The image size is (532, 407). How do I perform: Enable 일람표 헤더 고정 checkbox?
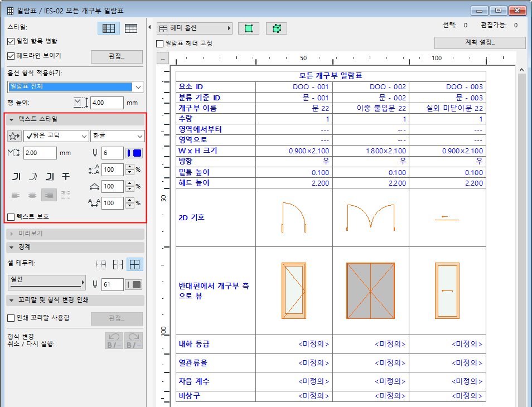click(x=160, y=43)
